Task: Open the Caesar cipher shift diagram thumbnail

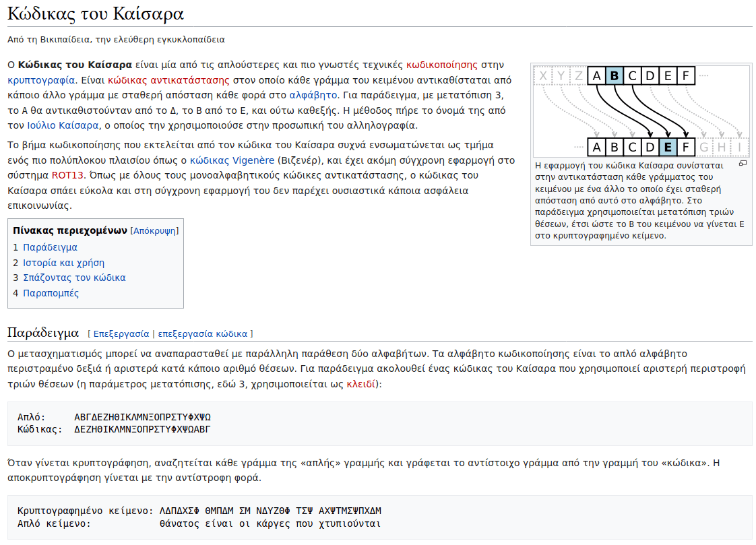Action: tap(641, 111)
